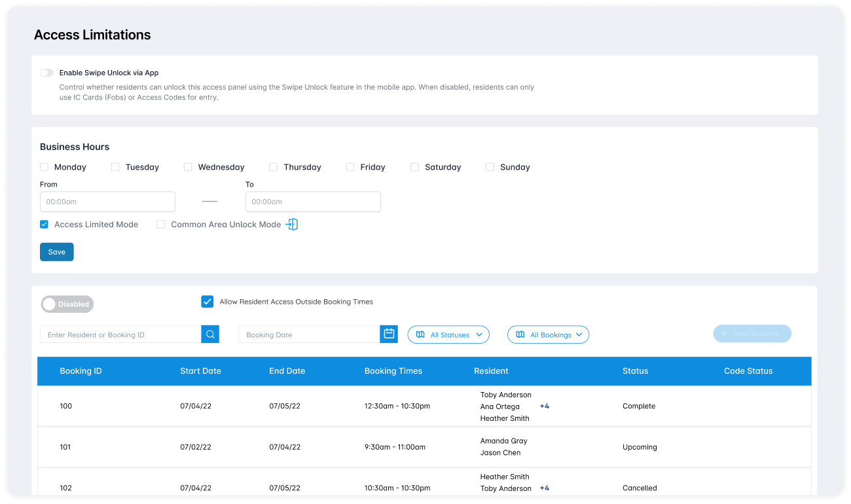Click the Booking ID column header
Viewport: 851px width, 504px height.
[81, 371]
